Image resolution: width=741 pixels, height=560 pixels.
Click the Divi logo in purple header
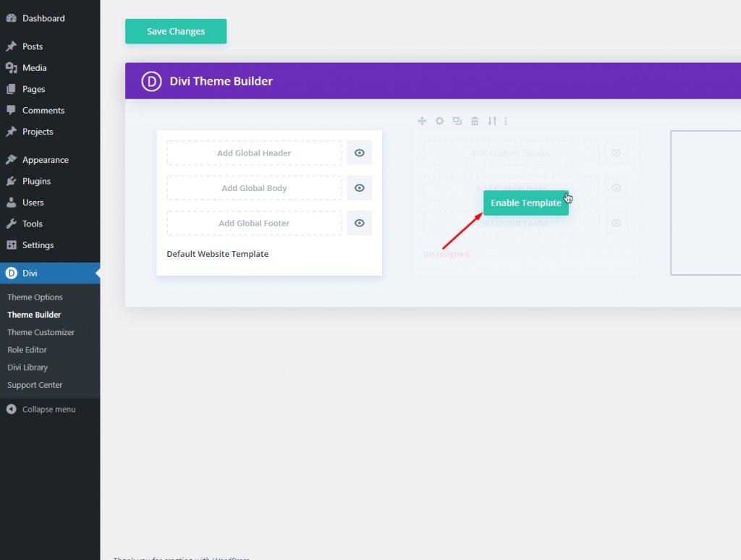(151, 81)
